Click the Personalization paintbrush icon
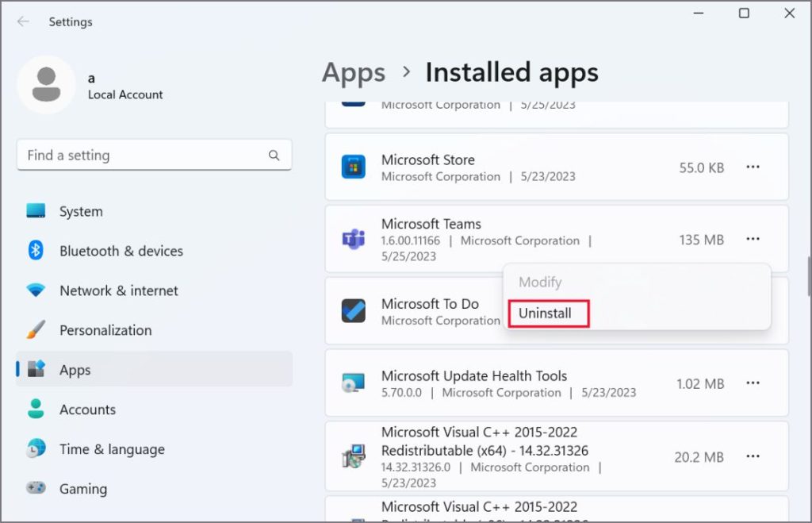812x523 pixels. 36,329
